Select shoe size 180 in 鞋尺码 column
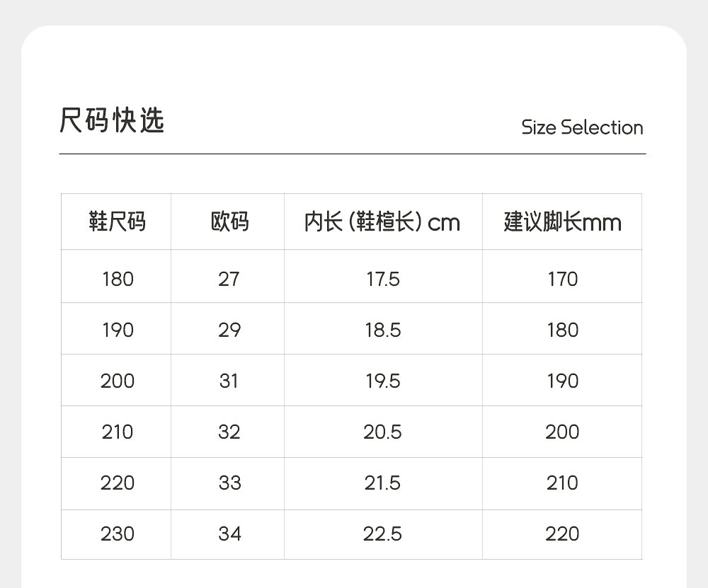 [x=118, y=279]
